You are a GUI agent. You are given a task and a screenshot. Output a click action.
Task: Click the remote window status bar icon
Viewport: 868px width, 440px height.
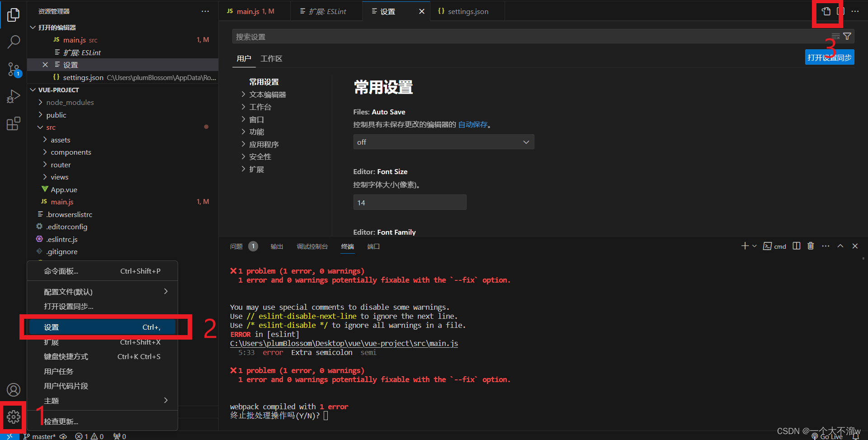pyautogui.click(x=9, y=436)
